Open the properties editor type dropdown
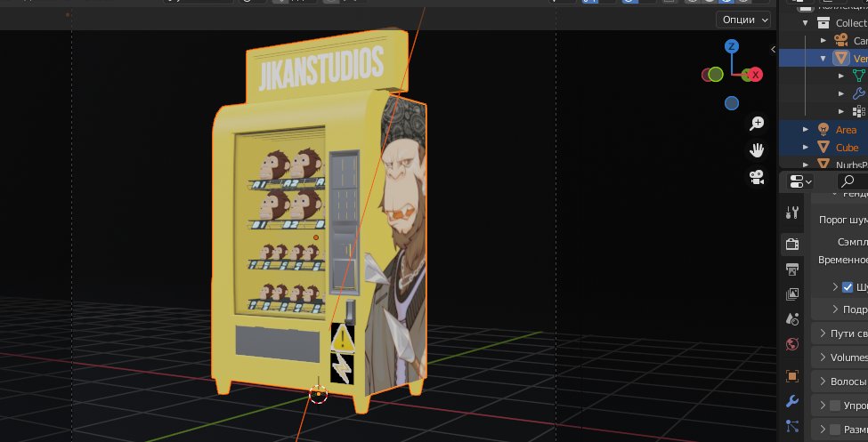868x442 pixels. (800, 181)
